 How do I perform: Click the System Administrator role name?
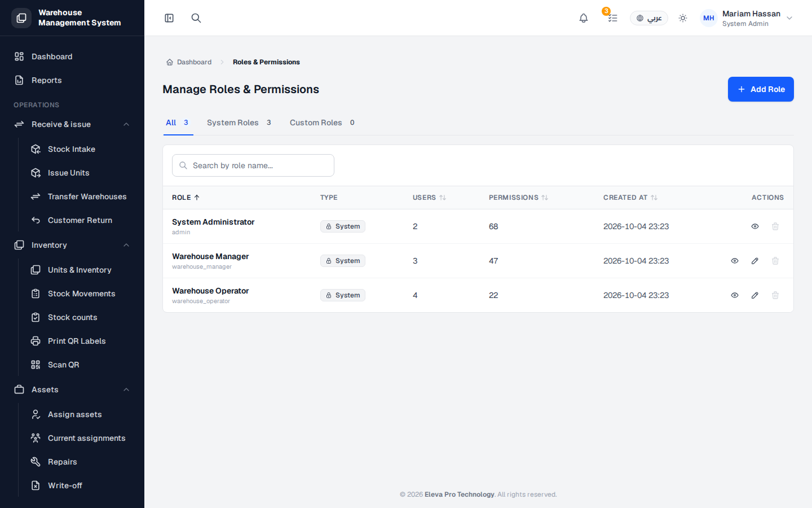point(213,222)
